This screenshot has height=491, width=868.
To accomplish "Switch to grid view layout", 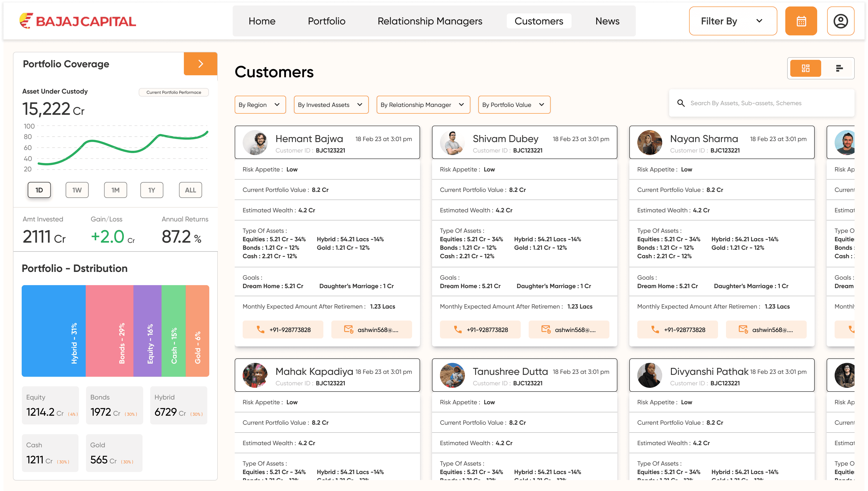I will tap(805, 69).
